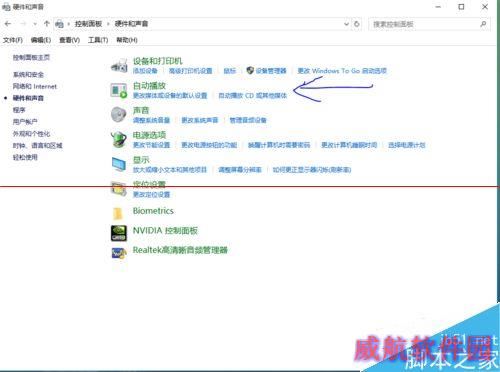Image resolution: width=500 pixels, height=372 pixels.
Task: Open the 电源选项 heading
Action: pos(149,135)
